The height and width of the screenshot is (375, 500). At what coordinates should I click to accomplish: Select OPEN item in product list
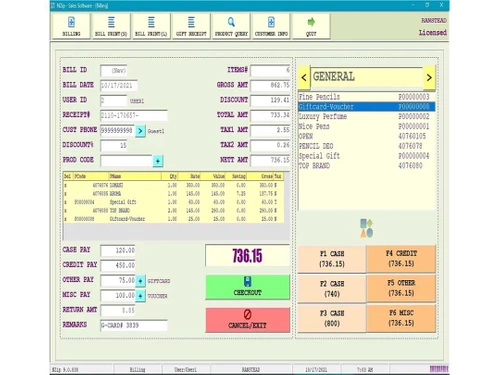tap(367, 136)
